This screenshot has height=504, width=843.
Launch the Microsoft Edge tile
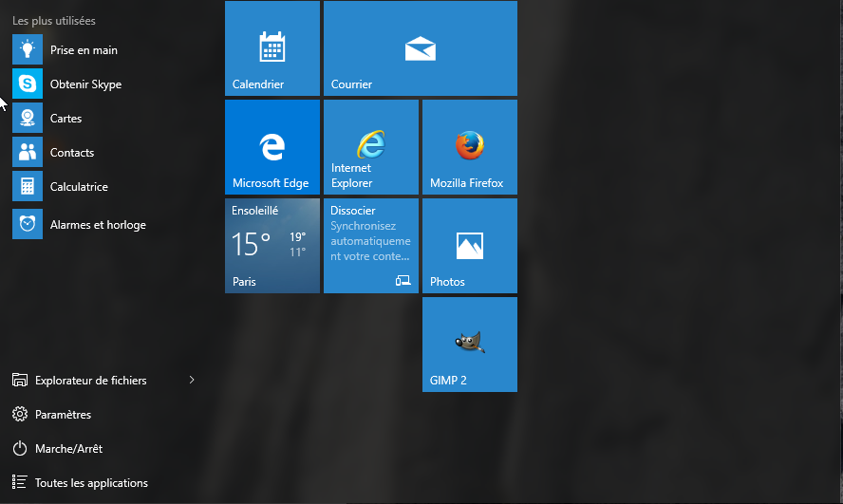point(272,147)
